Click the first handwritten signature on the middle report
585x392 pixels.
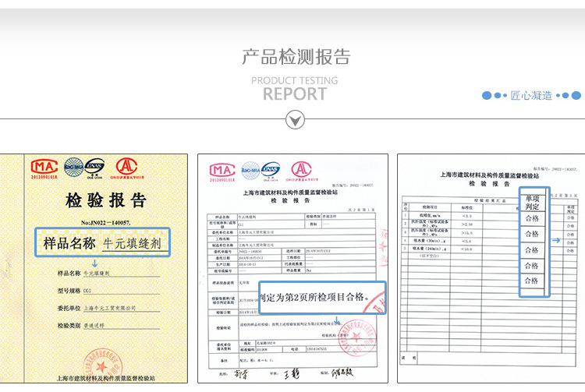coord(241,374)
